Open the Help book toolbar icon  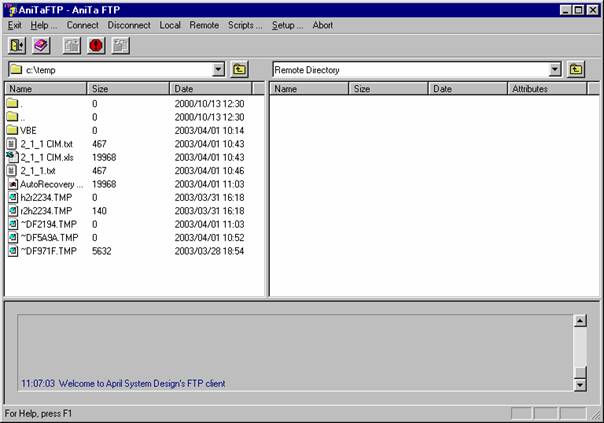coord(40,45)
